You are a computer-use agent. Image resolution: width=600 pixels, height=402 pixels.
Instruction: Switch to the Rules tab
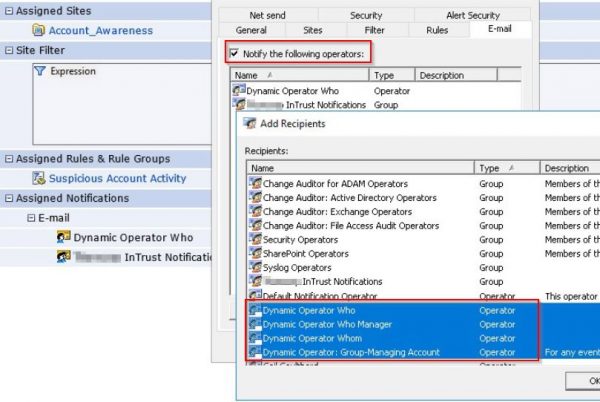coord(437,30)
